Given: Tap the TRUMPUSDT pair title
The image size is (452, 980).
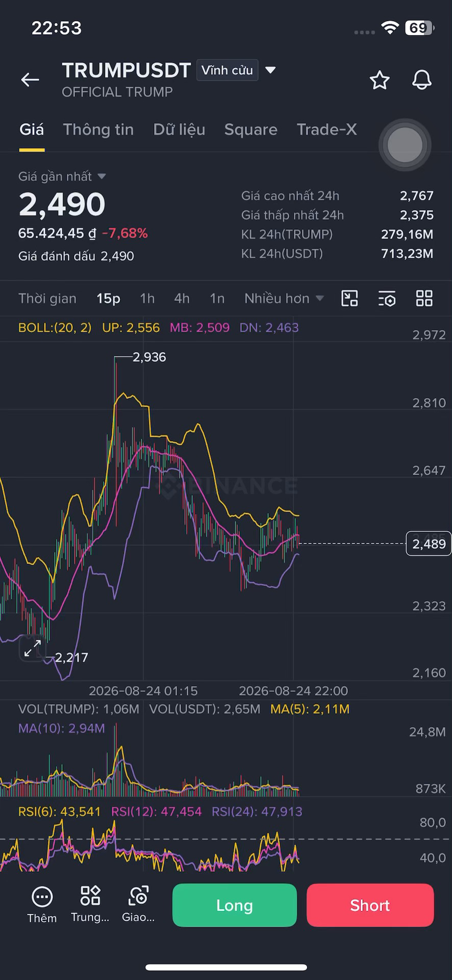Looking at the screenshot, I should click(x=127, y=70).
